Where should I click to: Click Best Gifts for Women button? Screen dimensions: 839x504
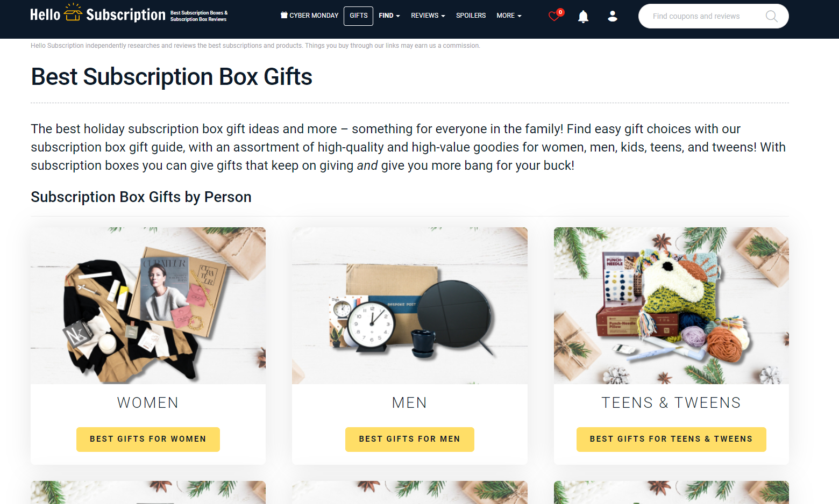tap(148, 440)
